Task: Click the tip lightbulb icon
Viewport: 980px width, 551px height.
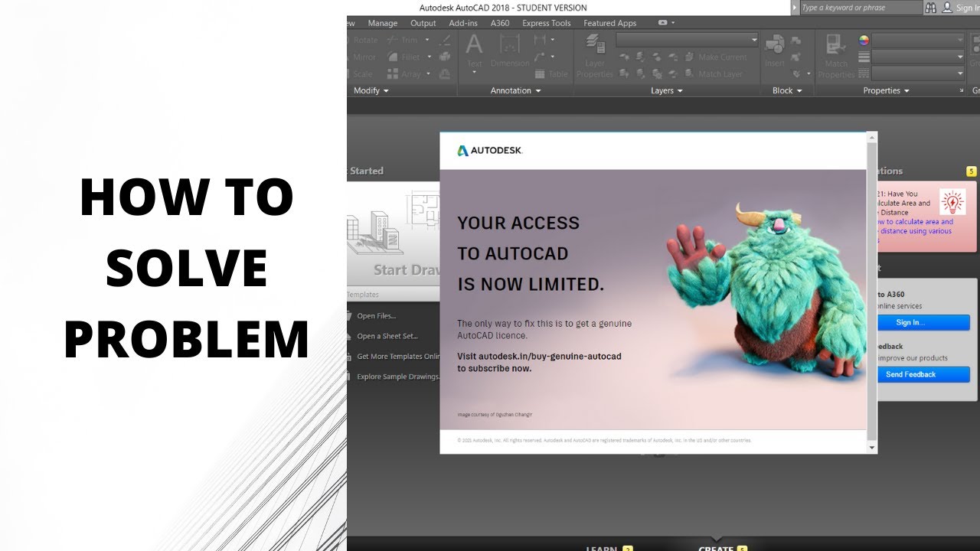Action: click(952, 202)
